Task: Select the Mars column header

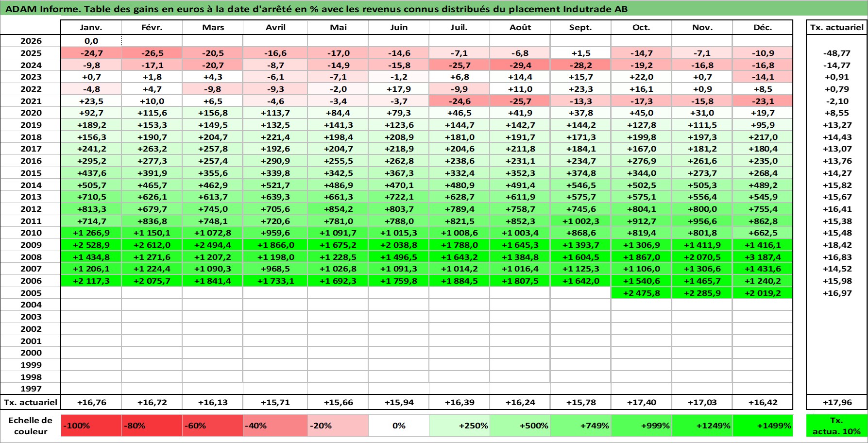Action: [213, 28]
